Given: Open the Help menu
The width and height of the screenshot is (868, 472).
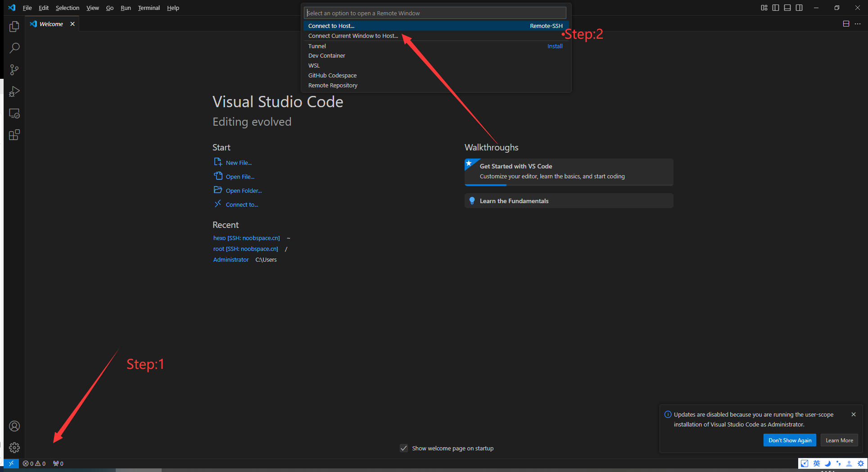Looking at the screenshot, I should tap(173, 8).
